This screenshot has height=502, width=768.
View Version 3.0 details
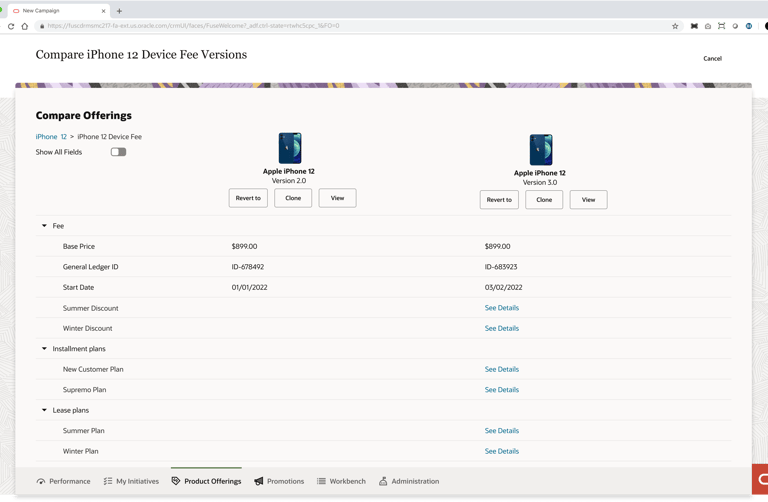pos(589,200)
